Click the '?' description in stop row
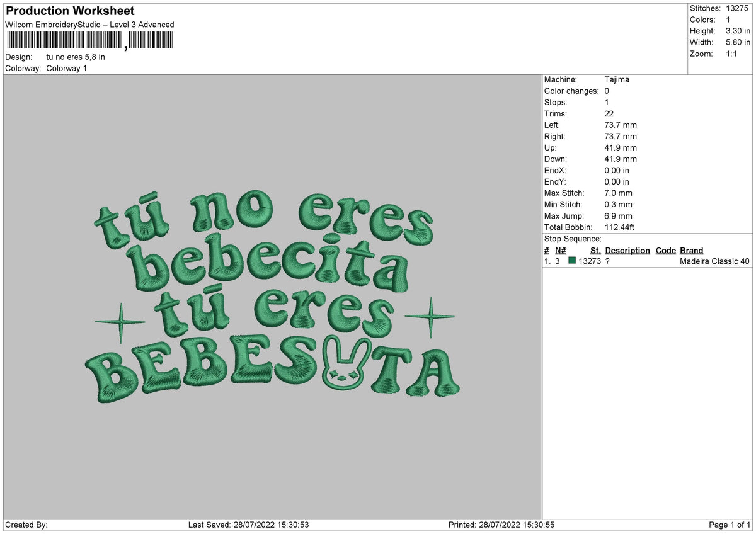Image resolution: width=756 pixels, height=534 pixels. tap(608, 261)
